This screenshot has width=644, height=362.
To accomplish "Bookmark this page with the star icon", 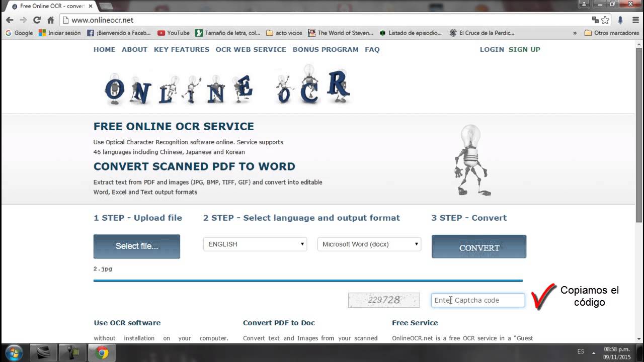I will pyautogui.click(x=605, y=20).
